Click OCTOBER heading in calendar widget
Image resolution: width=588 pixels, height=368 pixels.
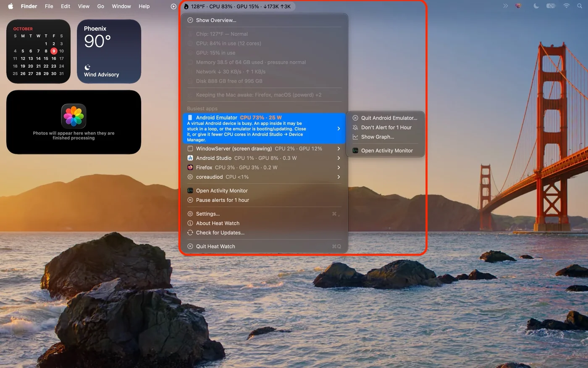click(x=23, y=29)
